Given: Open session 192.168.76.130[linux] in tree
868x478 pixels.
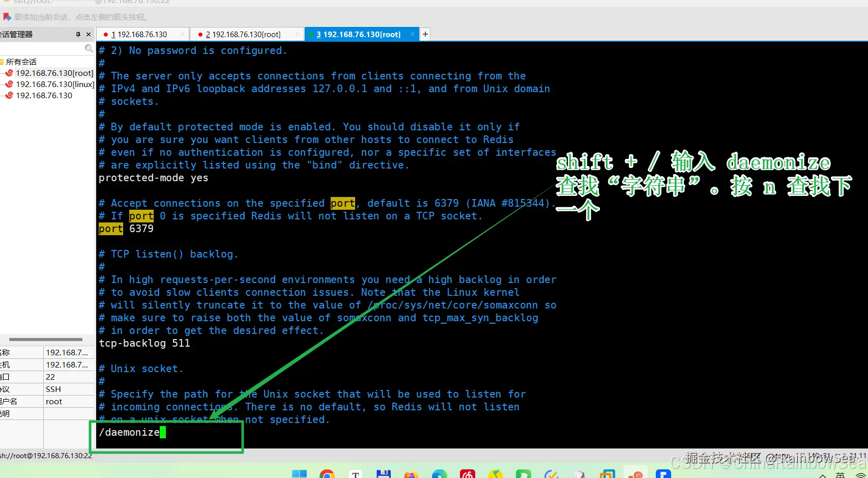Looking at the screenshot, I should pos(54,84).
